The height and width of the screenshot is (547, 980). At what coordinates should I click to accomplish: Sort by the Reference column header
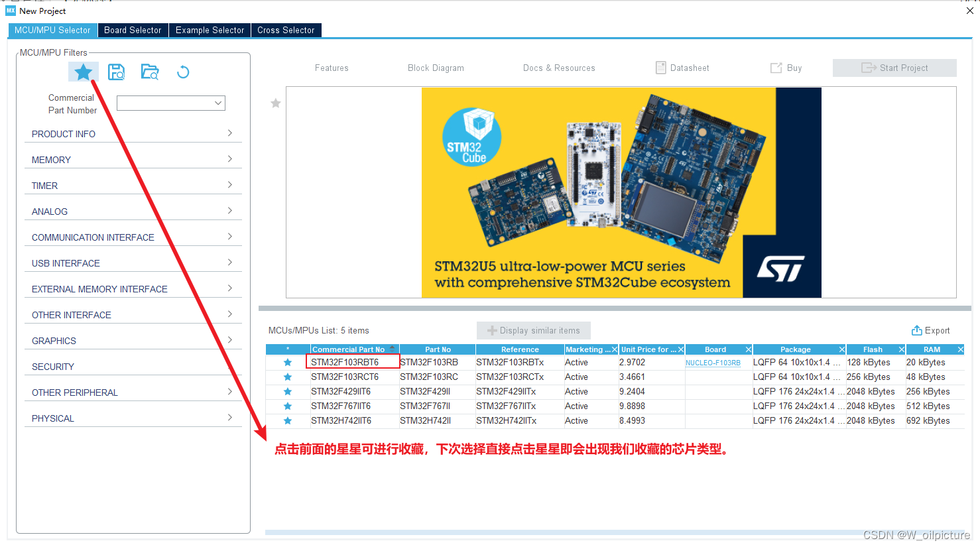coord(520,349)
